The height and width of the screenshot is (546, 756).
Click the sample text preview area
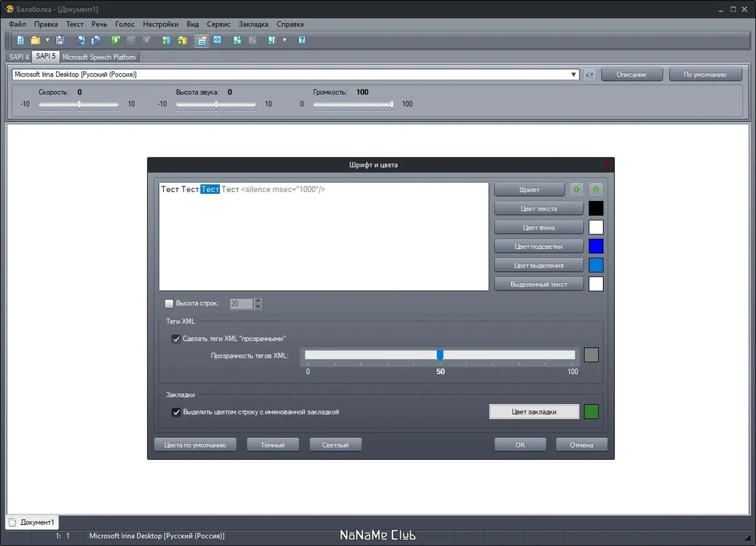(324, 237)
